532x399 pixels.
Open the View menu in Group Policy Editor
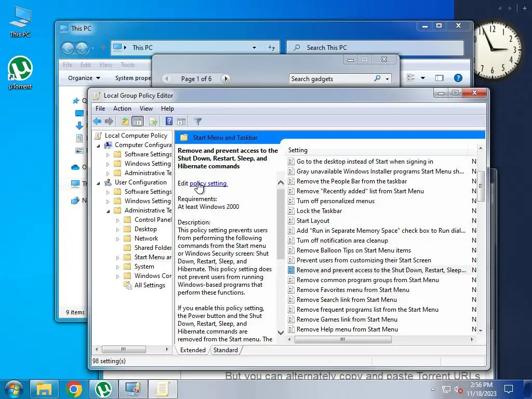click(x=146, y=108)
